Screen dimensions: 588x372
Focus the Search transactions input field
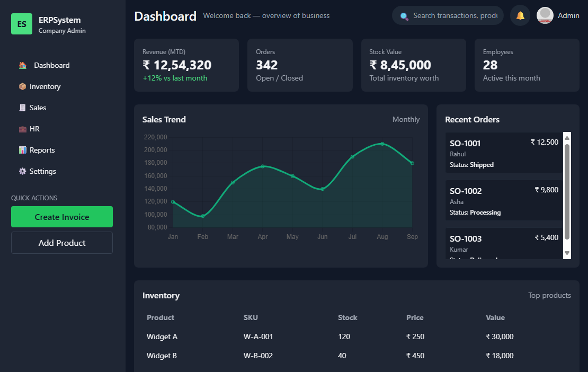(455, 15)
